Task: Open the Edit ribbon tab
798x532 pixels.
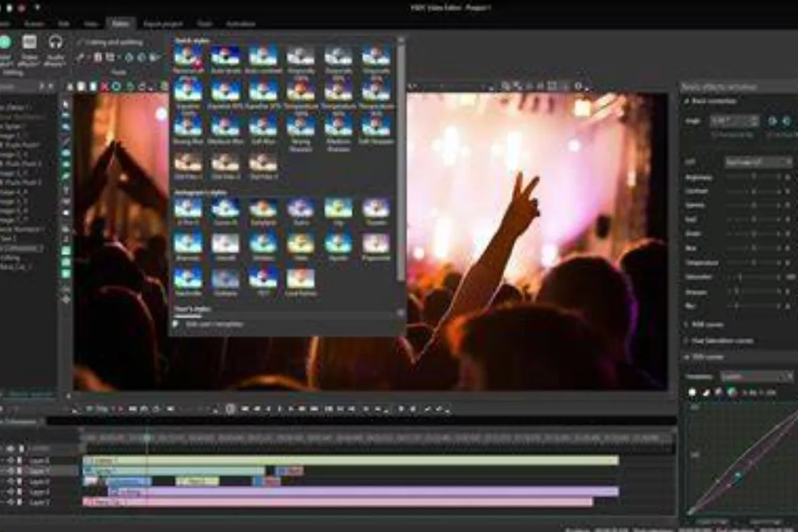Action: click(x=64, y=24)
